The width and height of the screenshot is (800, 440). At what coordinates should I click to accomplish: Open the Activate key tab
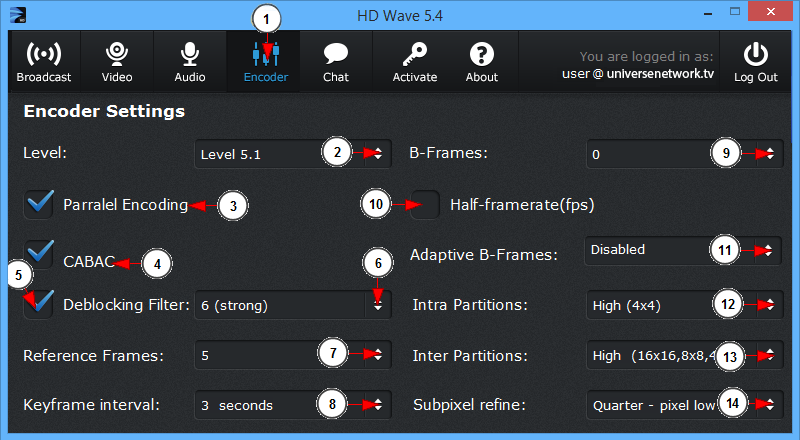[x=415, y=62]
